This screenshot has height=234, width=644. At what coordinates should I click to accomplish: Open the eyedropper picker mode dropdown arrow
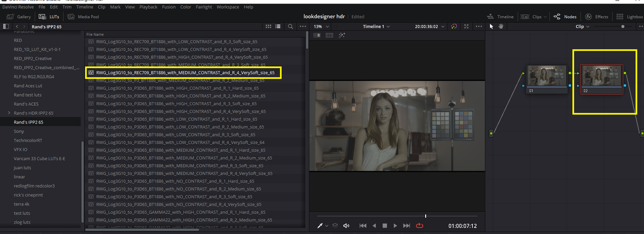[x=327, y=226]
